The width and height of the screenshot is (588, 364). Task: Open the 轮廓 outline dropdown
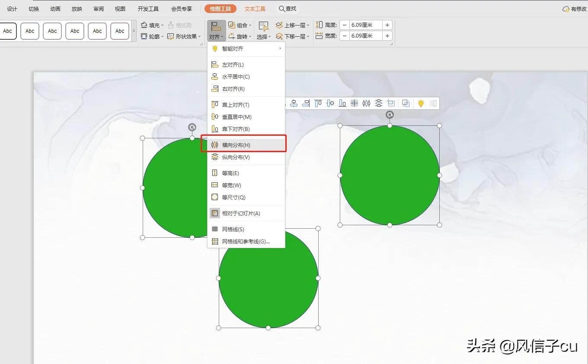pyautogui.click(x=152, y=37)
